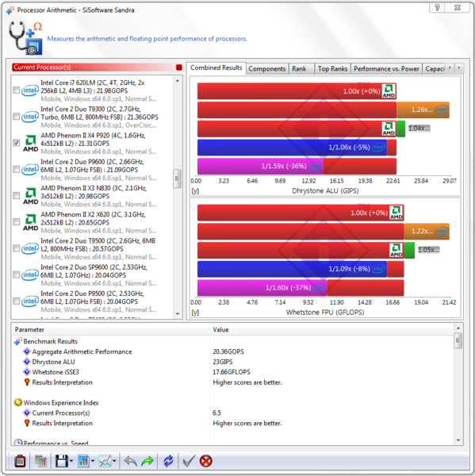
Task: Click the tab strip right scroll arrow
Action: pyautogui.click(x=459, y=67)
